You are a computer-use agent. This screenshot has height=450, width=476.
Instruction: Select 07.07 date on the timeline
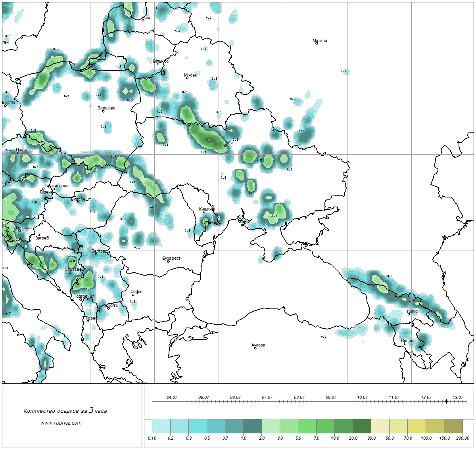pos(267,397)
